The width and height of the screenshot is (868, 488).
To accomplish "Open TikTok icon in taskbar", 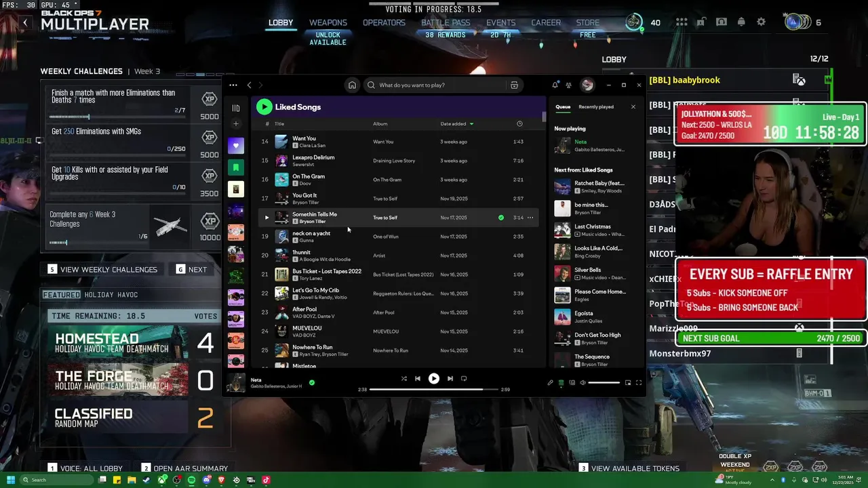I will click(x=266, y=480).
